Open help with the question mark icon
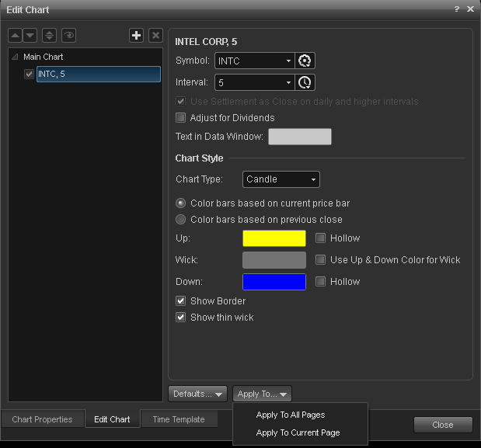 (456, 9)
